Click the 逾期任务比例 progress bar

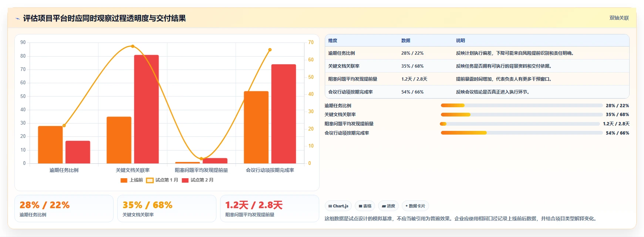(x=522, y=105)
